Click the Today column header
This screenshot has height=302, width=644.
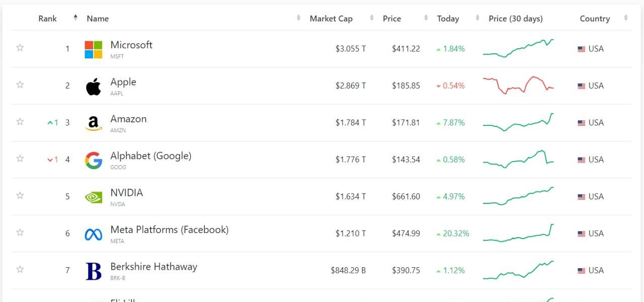[448, 19]
